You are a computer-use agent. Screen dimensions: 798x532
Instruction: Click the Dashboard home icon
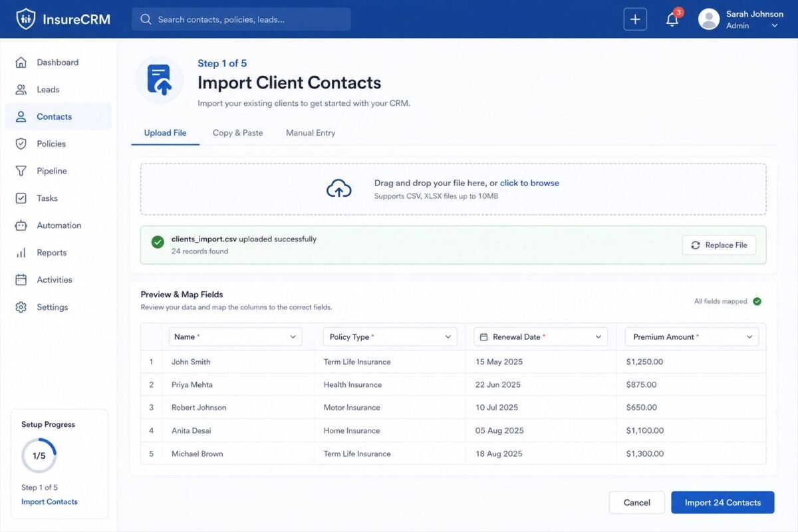tap(21, 63)
